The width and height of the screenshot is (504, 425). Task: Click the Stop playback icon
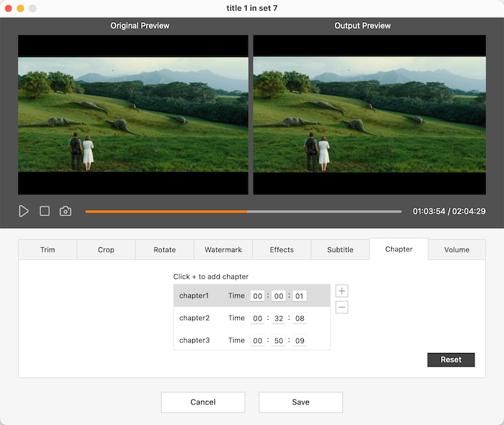click(x=44, y=211)
